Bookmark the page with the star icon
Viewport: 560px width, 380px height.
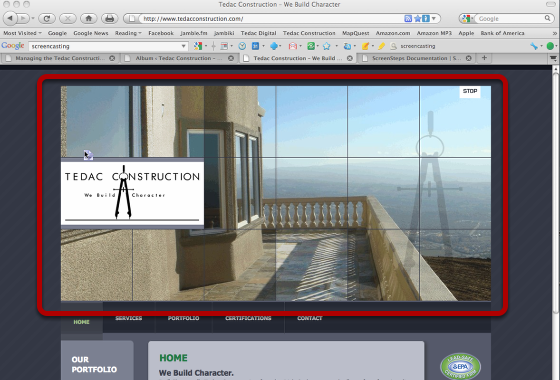(417, 19)
